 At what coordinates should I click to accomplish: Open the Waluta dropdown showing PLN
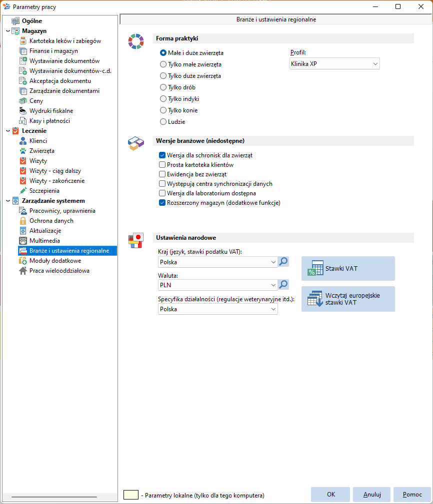[x=218, y=285]
